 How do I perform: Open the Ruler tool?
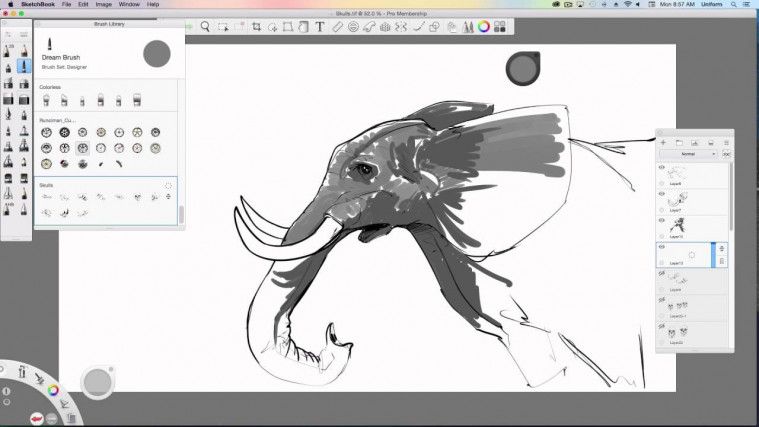(x=337, y=27)
